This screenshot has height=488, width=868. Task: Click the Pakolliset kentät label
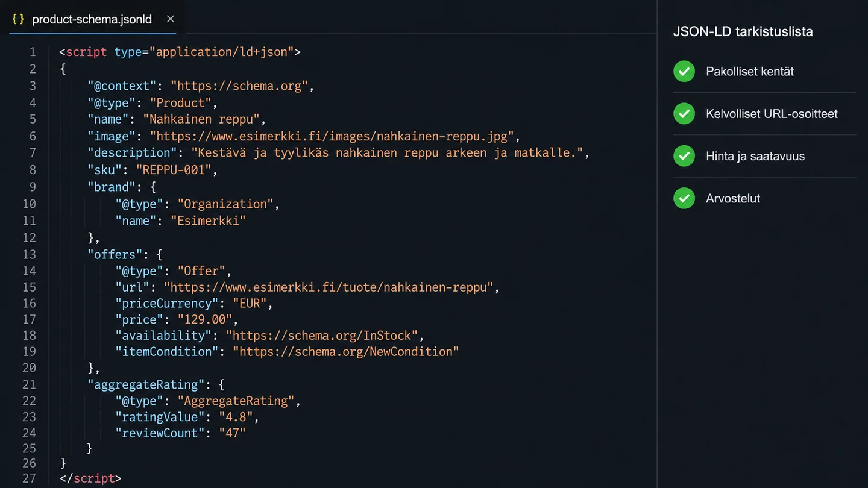click(750, 71)
